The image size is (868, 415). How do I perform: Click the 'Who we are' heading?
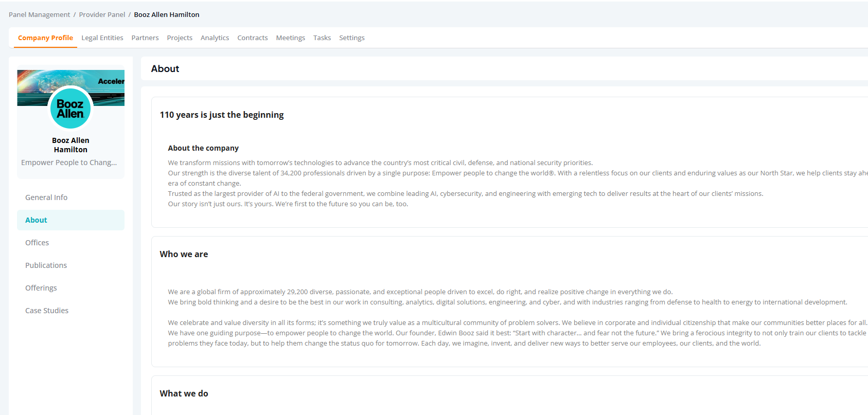click(x=184, y=254)
